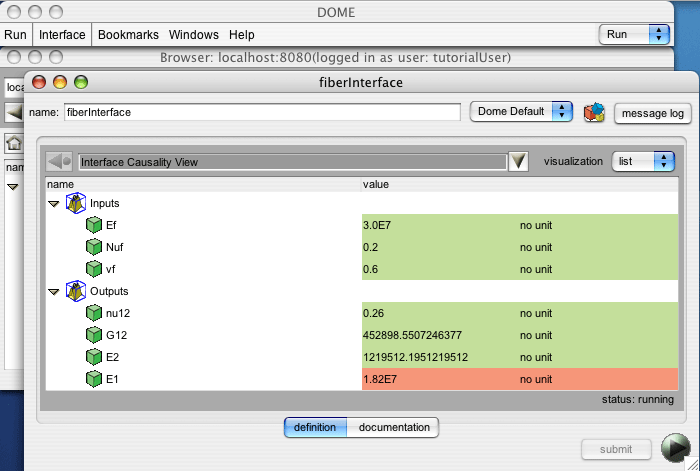
Task: Click the 'status: running' text
Action: click(638, 399)
